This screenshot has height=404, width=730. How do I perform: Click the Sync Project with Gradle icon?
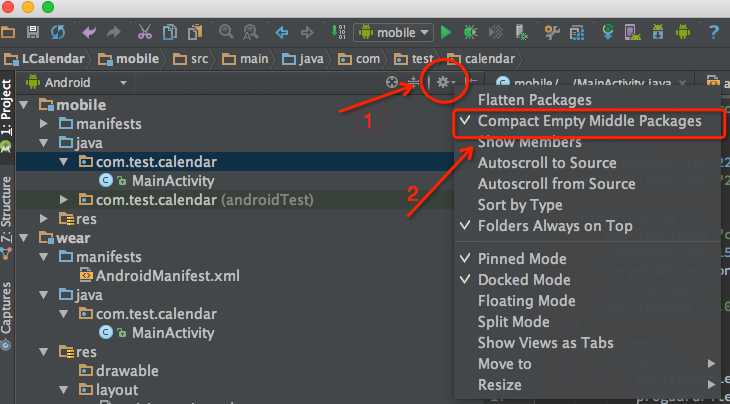click(608, 32)
